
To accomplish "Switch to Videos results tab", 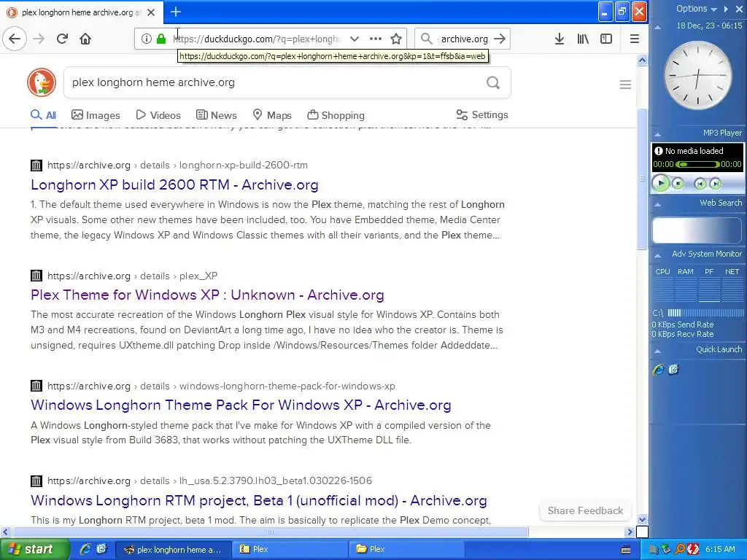I will pyautogui.click(x=158, y=115).
